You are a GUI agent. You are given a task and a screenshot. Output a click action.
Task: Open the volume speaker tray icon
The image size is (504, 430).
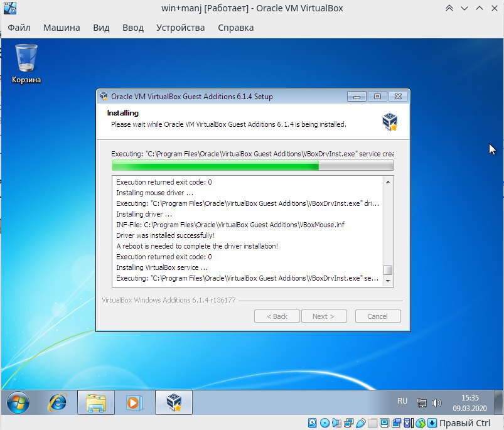(436, 402)
